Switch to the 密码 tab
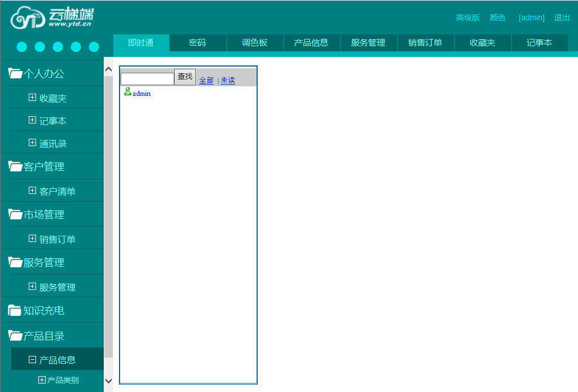The height and width of the screenshot is (392, 578). click(x=197, y=43)
